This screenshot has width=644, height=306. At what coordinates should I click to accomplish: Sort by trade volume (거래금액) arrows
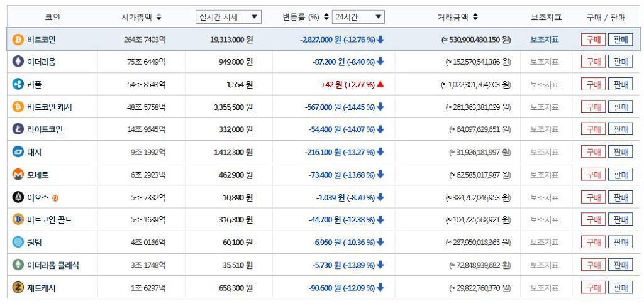[475, 17]
